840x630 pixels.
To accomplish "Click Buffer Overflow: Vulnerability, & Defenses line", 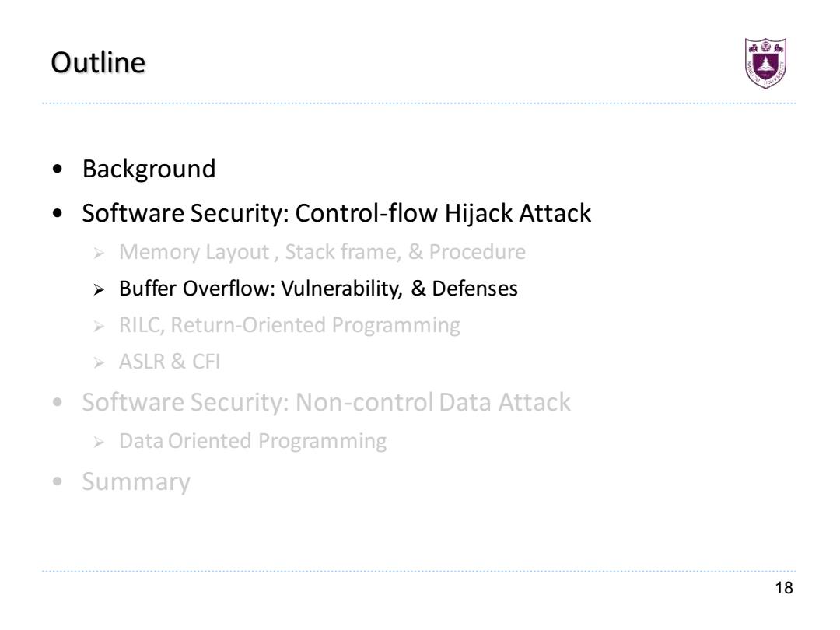I will (318, 289).
